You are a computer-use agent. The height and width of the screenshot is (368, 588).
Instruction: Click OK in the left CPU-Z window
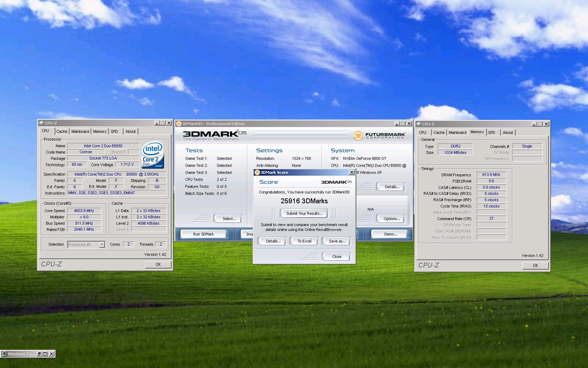pyautogui.click(x=158, y=265)
